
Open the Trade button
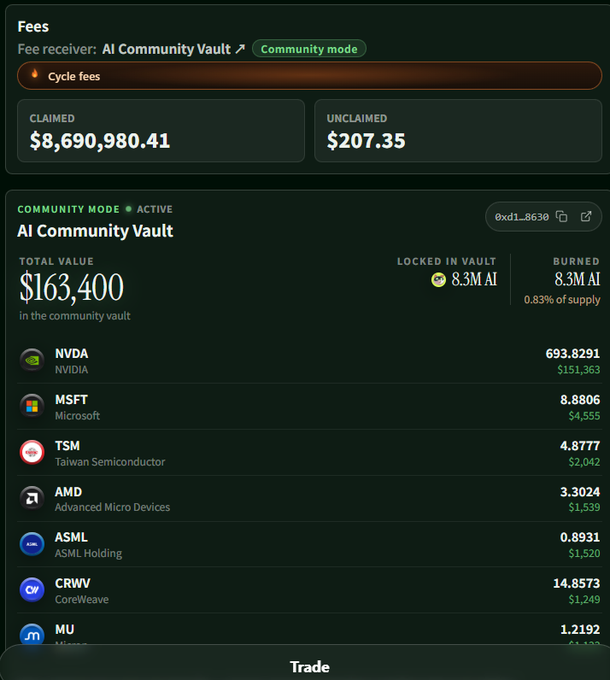[x=310, y=667]
